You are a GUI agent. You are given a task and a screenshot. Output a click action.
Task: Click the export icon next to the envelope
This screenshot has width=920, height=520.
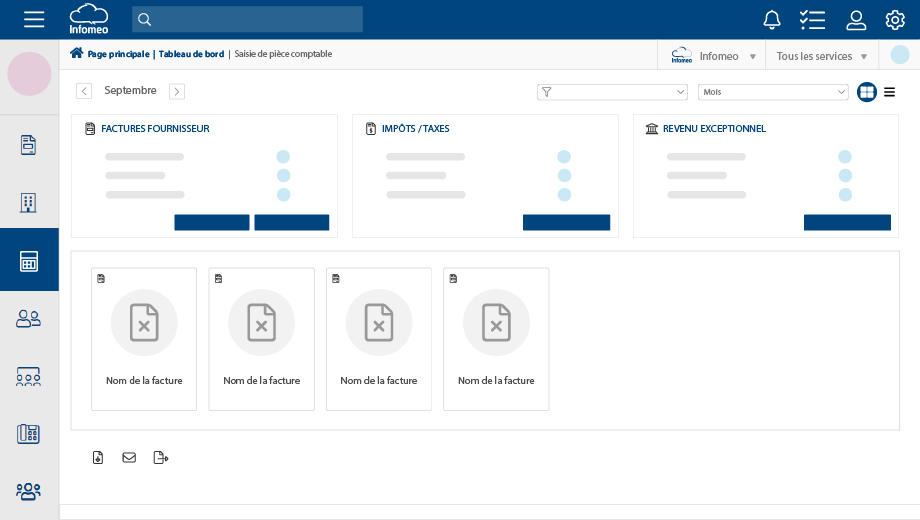(x=161, y=458)
